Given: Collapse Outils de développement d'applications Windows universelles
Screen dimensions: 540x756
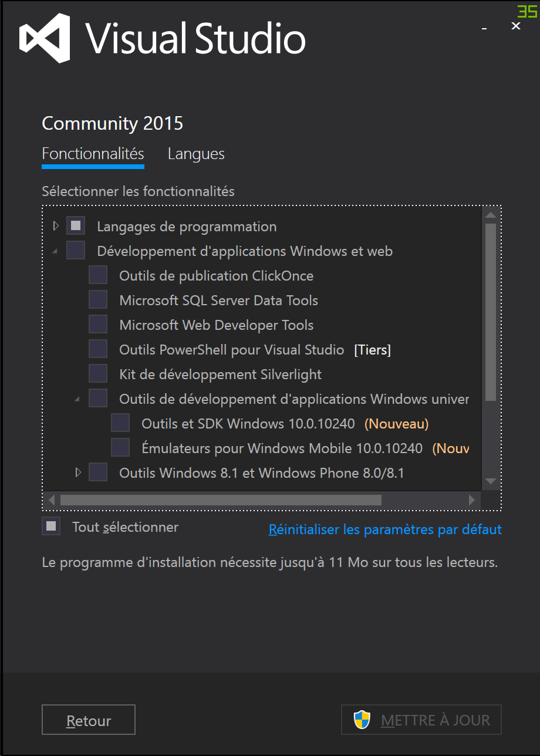Looking at the screenshot, I should click(77, 399).
